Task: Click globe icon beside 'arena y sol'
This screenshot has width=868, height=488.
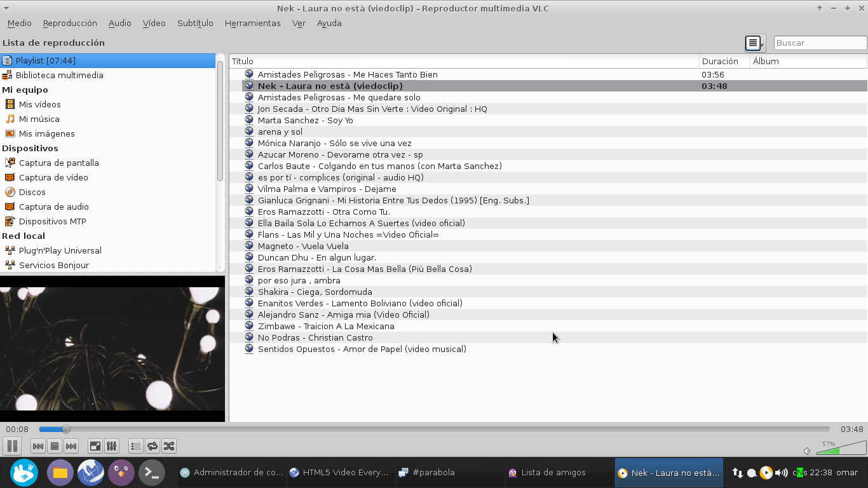Action: pyautogui.click(x=249, y=132)
